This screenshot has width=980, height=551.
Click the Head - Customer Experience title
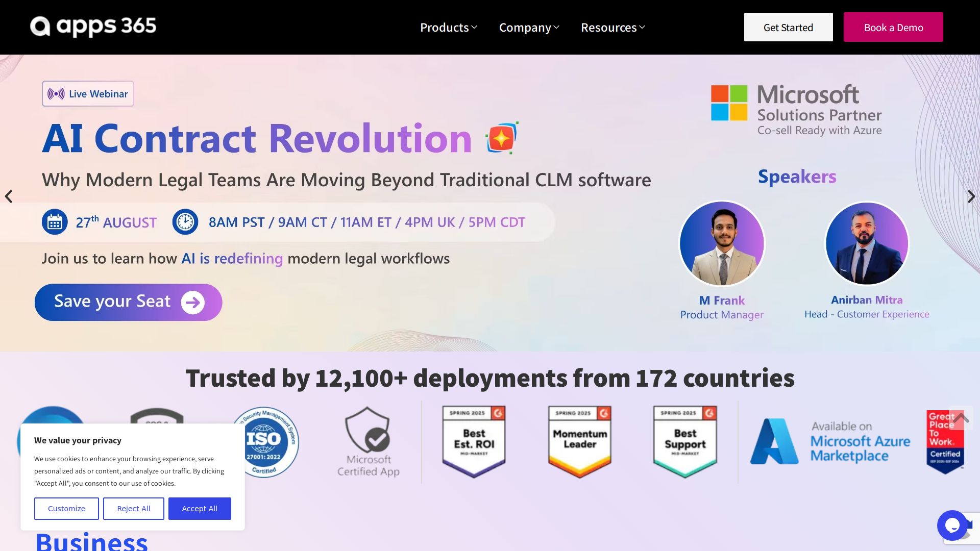[867, 314]
